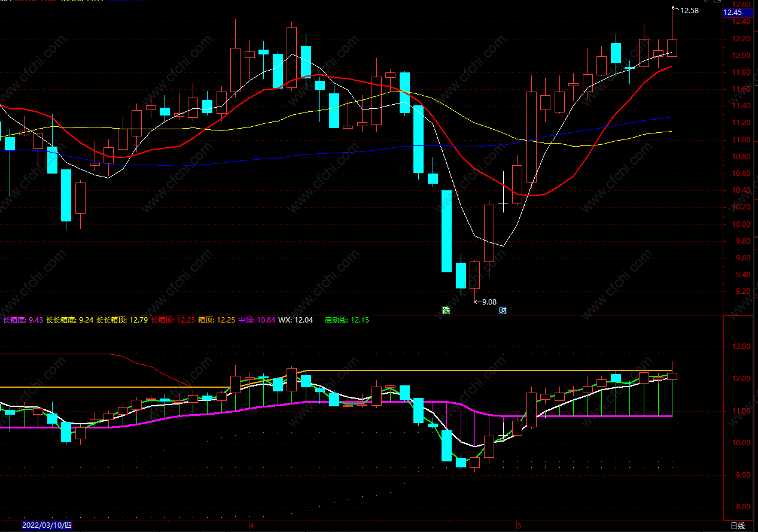The image size is (758, 532).
Task: Click month 4 marker on time axis
Action: 252,526
